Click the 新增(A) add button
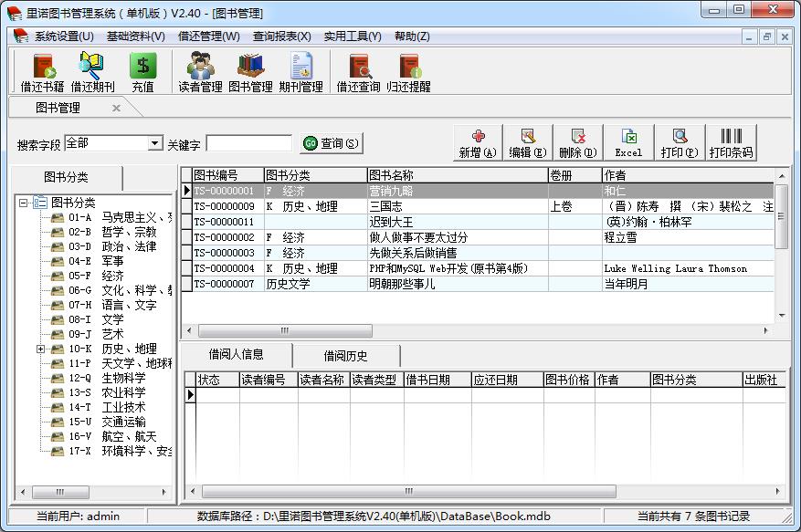 coord(478,143)
